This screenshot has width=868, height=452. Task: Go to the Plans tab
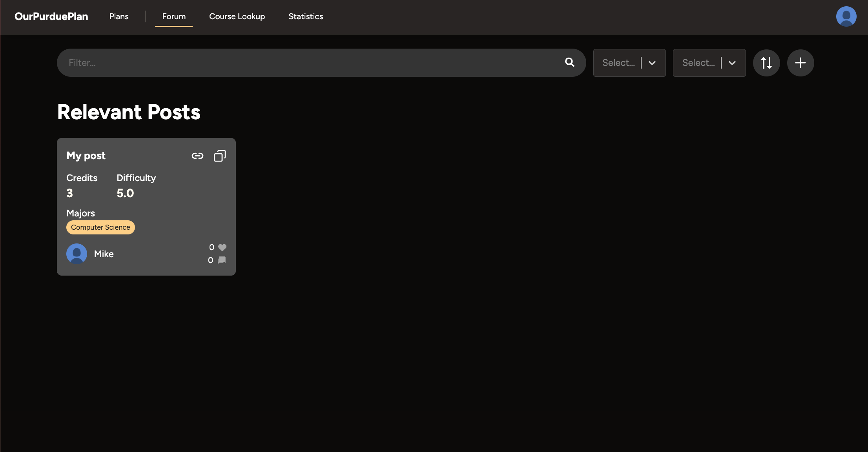click(x=119, y=16)
